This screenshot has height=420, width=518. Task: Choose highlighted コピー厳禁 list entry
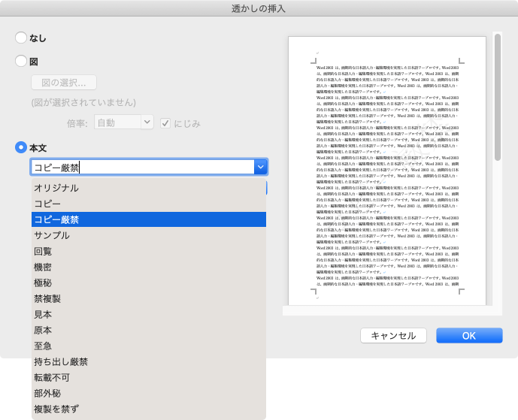coord(149,219)
